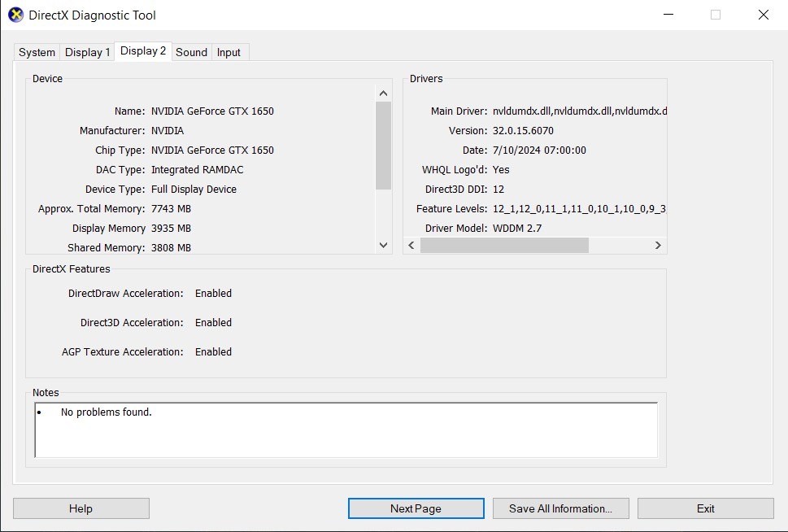
Task: Click the Drivers panel right scroll arrow
Action: (659, 245)
